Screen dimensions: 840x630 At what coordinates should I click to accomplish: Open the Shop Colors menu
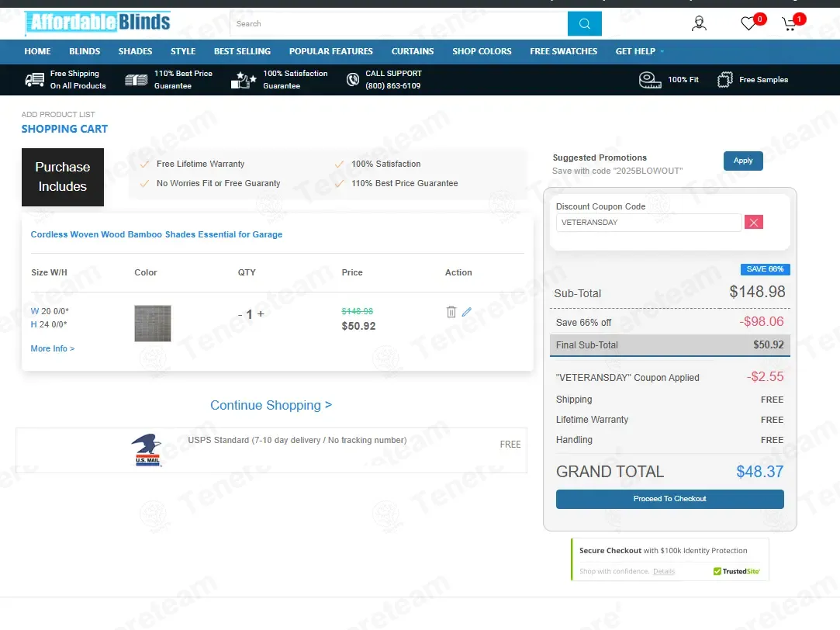[482, 51]
